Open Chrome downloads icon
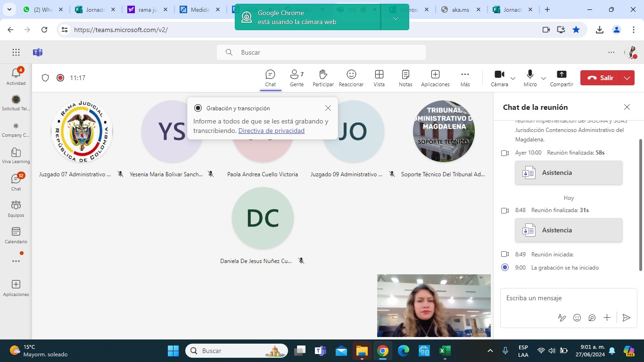The height and width of the screenshot is (362, 644). click(600, 30)
